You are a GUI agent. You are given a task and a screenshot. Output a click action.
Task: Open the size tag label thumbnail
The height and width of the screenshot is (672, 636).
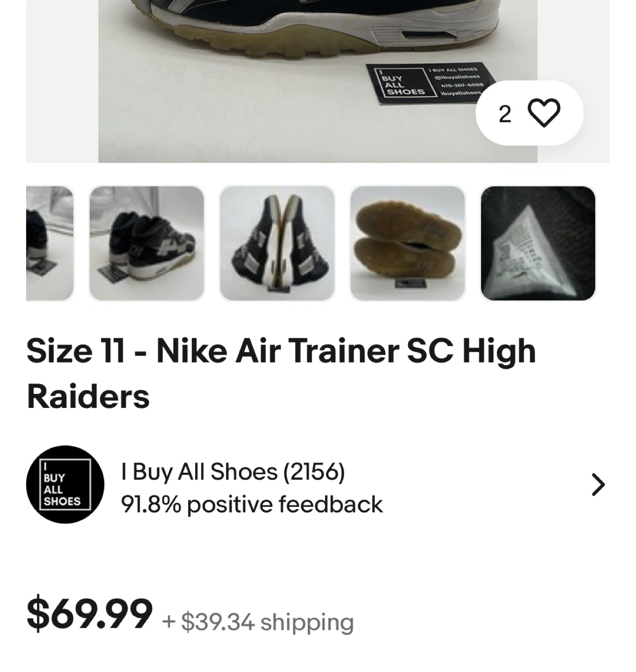pos(538,244)
